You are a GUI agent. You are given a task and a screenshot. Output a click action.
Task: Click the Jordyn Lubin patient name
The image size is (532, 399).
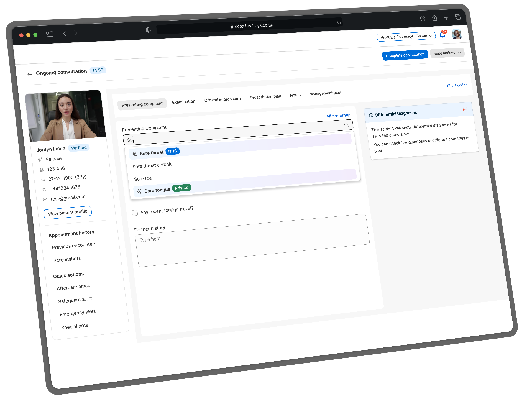coord(51,149)
